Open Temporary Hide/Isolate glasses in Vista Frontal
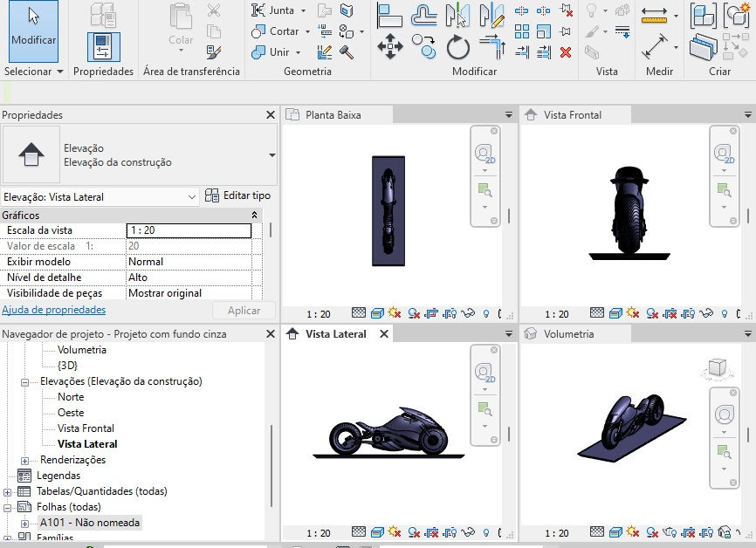The image size is (756, 548). click(706, 313)
